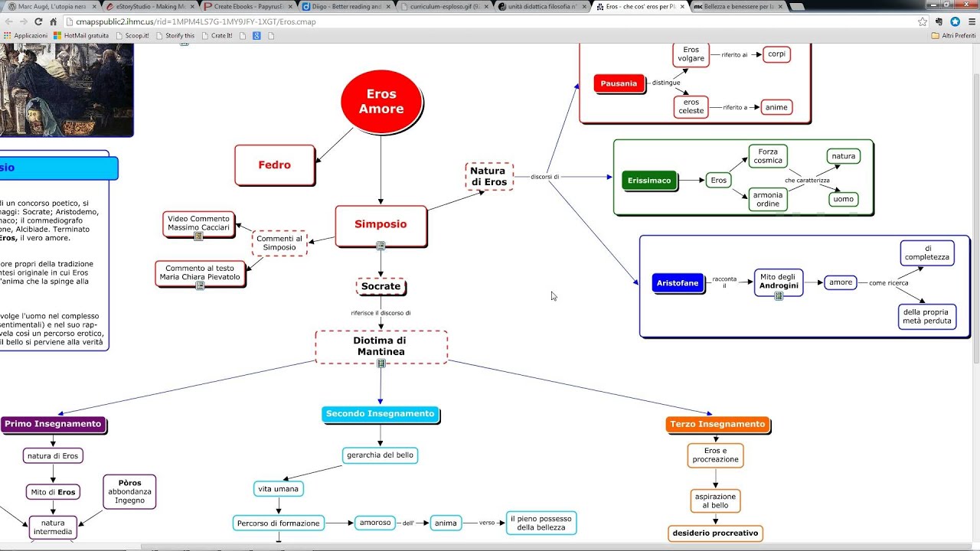
Task: Click the painting thumbnail image
Action: tap(67, 90)
